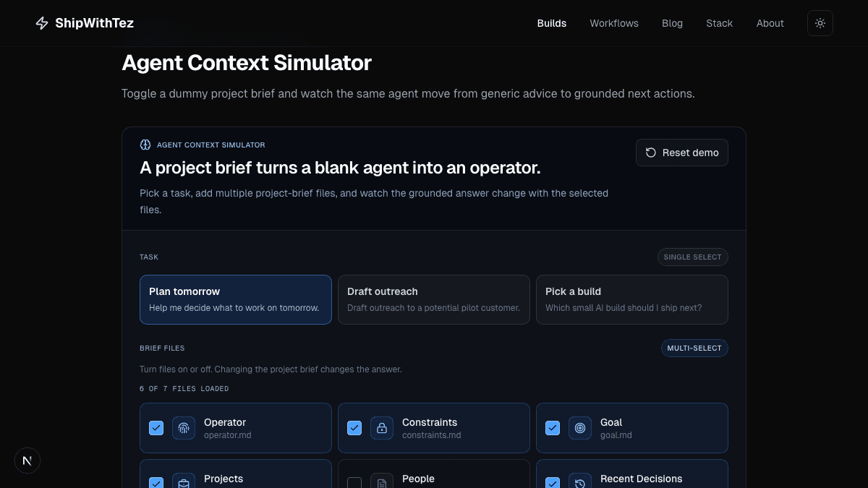
Task: Open the Stack nav item
Action: tap(720, 23)
